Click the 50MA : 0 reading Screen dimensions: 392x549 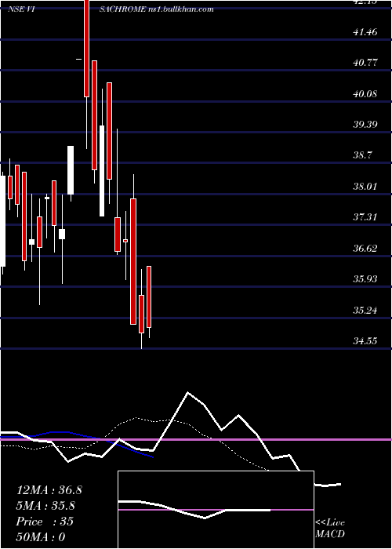coord(41,536)
